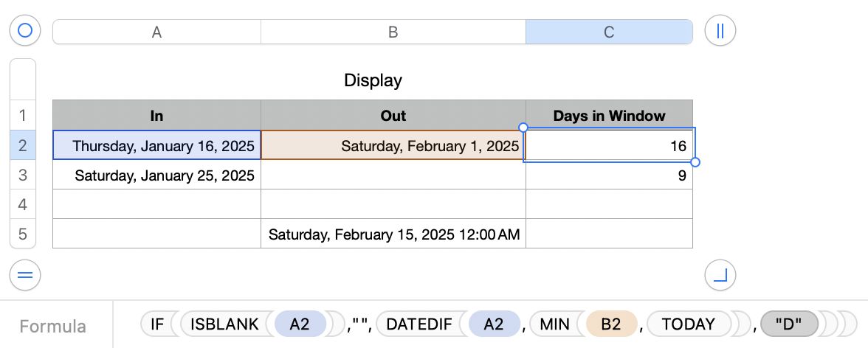Click the table select circle handle
Image resolution: width=868 pixels, height=348 pixels.
[25, 31]
